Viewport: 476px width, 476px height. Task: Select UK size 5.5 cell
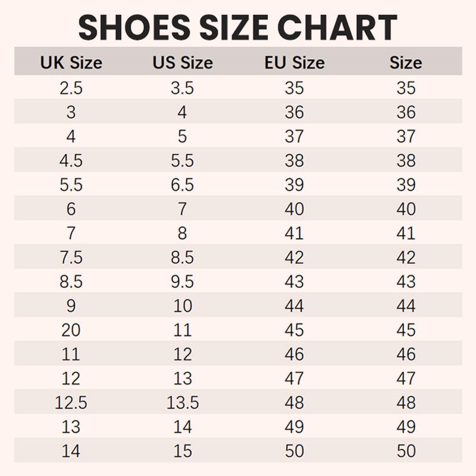pyautogui.click(x=71, y=184)
